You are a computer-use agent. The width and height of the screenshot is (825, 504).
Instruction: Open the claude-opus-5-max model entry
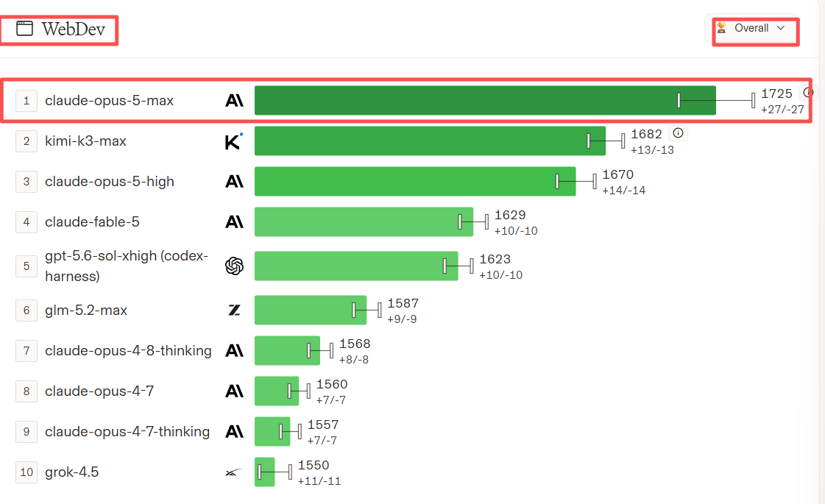click(x=109, y=101)
